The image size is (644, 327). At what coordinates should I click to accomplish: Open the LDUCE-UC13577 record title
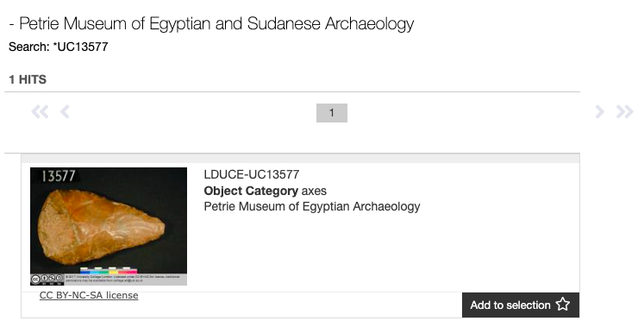pos(252,174)
